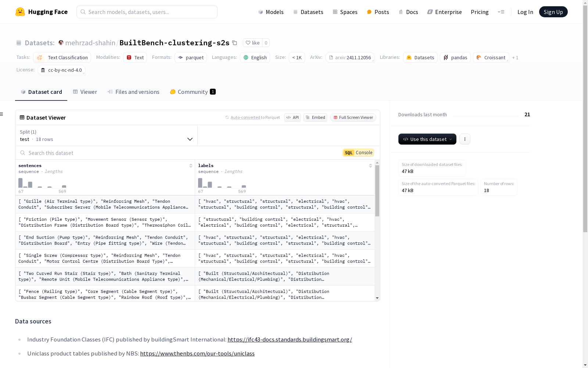Viewport: 588px width, 368px height.
Task: Go to Spaces in top navigation
Action: pos(345,12)
